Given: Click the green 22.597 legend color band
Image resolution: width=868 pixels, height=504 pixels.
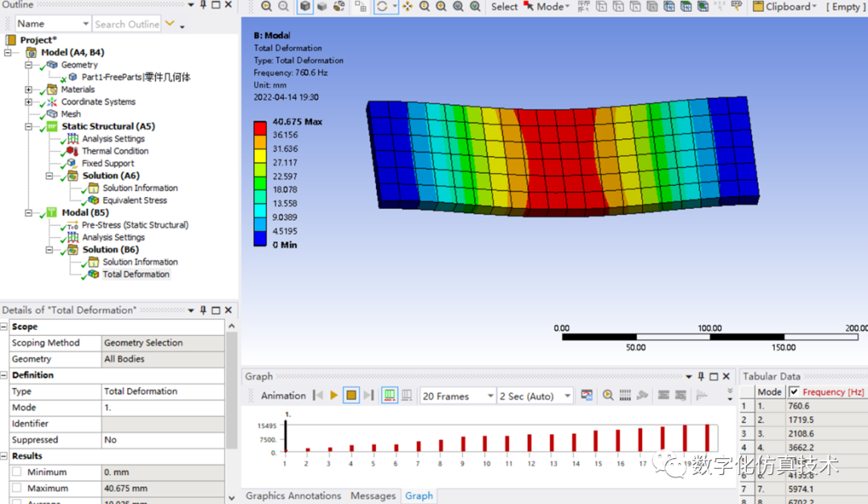Looking at the screenshot, I should click(260, 183).
